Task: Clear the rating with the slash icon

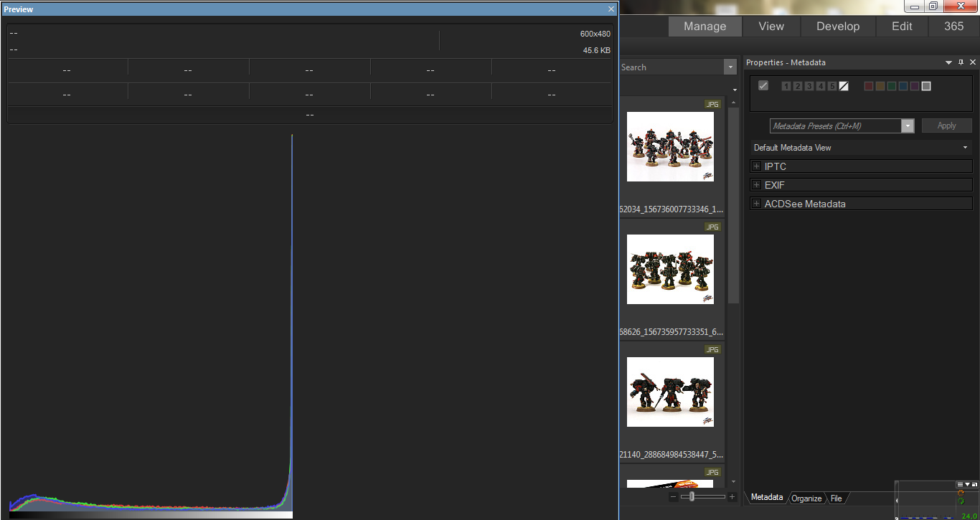Action: tap(844, 86)
